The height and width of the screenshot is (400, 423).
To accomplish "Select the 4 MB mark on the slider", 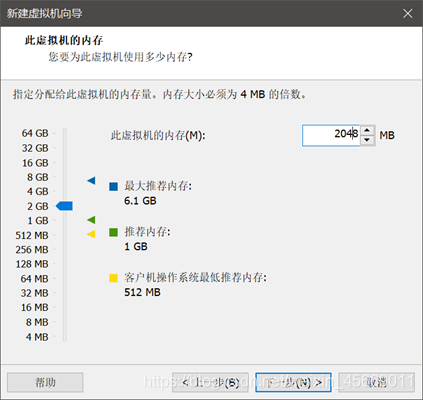I will 65,337.
